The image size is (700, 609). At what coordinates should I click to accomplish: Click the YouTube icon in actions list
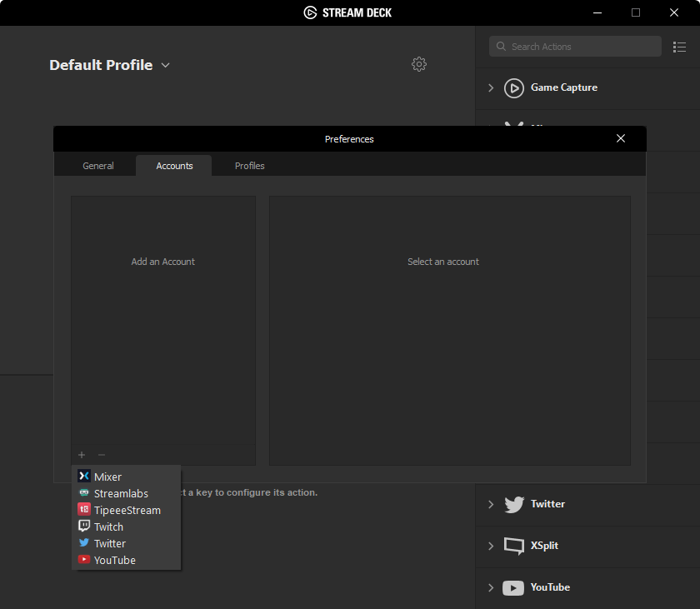point(513,587)
